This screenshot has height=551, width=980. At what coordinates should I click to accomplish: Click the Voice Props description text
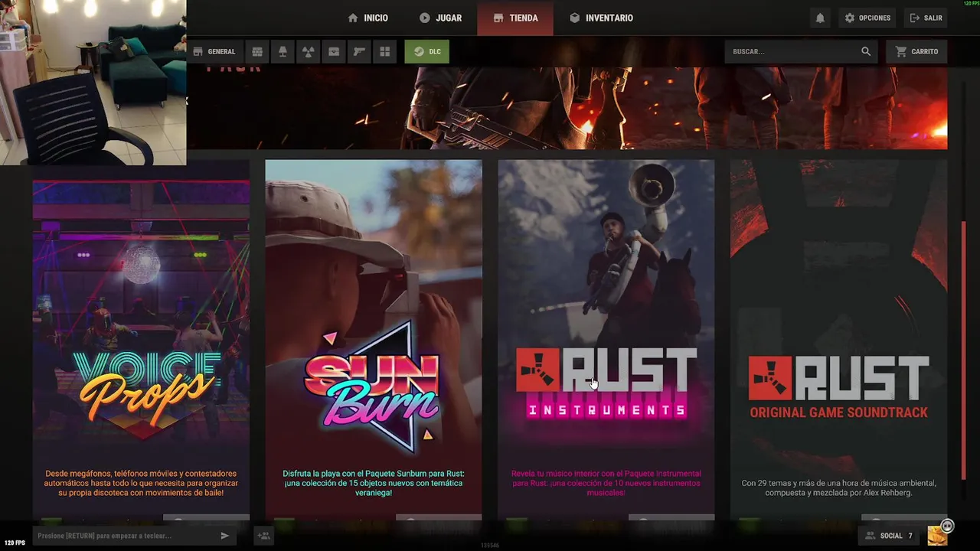pos(141,483)
